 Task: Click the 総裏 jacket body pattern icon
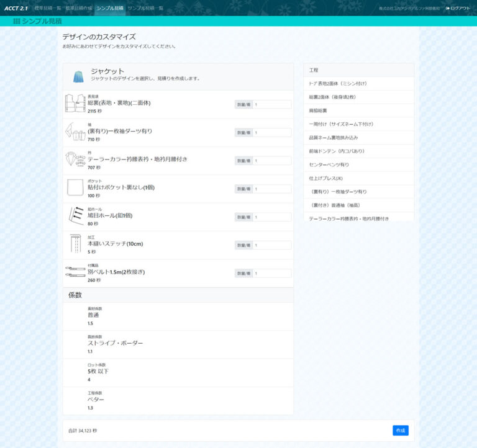click(75, 104)
